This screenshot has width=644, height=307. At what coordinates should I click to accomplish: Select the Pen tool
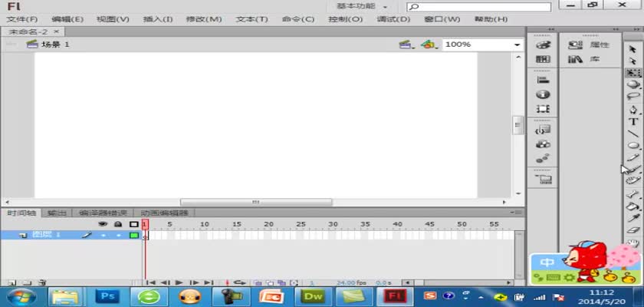tap(633, 109)
